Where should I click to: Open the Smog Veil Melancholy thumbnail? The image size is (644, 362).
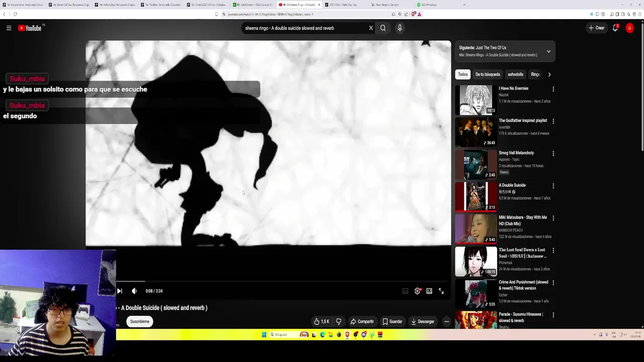476,164
